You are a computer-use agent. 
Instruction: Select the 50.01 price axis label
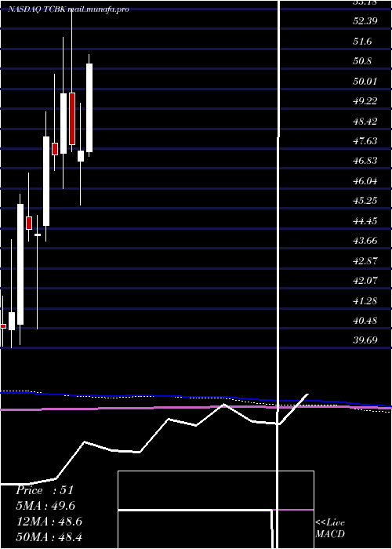[365, 82]
